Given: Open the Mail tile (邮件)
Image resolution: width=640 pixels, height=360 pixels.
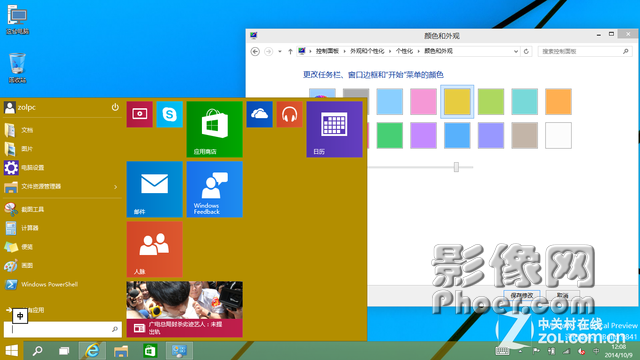Looking at the screenshot, I should coord(155,189).
